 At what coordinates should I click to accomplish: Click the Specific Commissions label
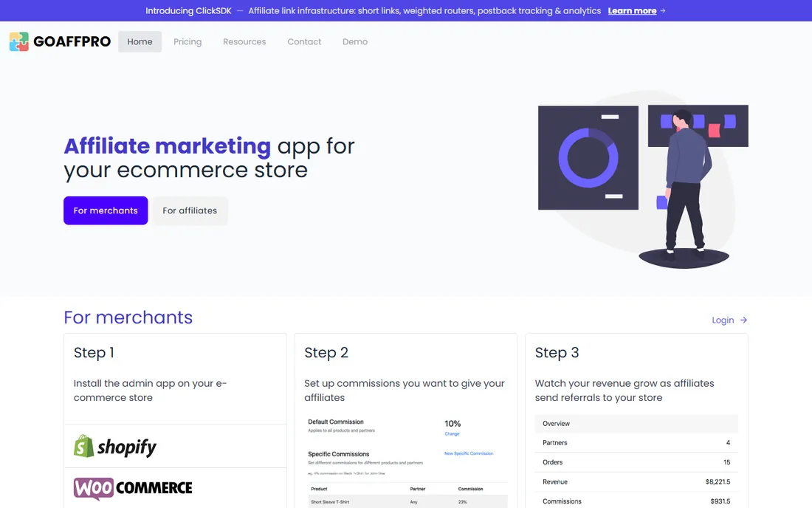[x=339, y=454]
